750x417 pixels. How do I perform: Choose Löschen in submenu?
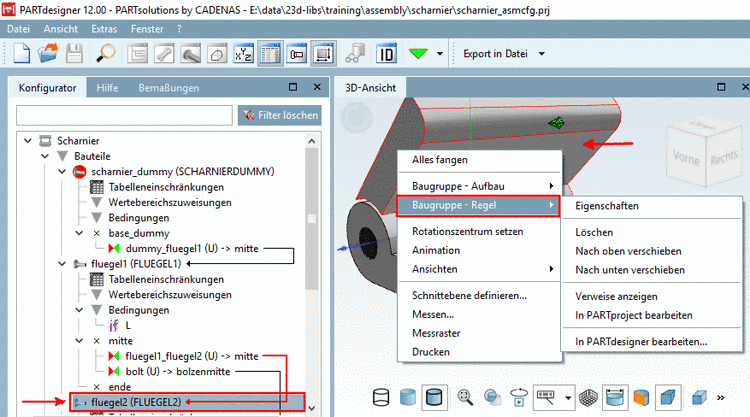coord(594,232)
